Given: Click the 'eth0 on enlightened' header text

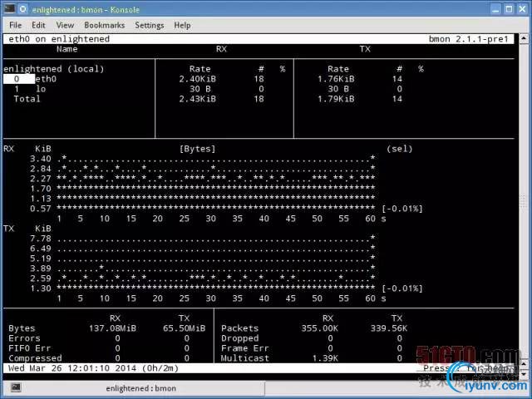Looking at the screenshot, I should pyautogui.click(x=59, y=39).
